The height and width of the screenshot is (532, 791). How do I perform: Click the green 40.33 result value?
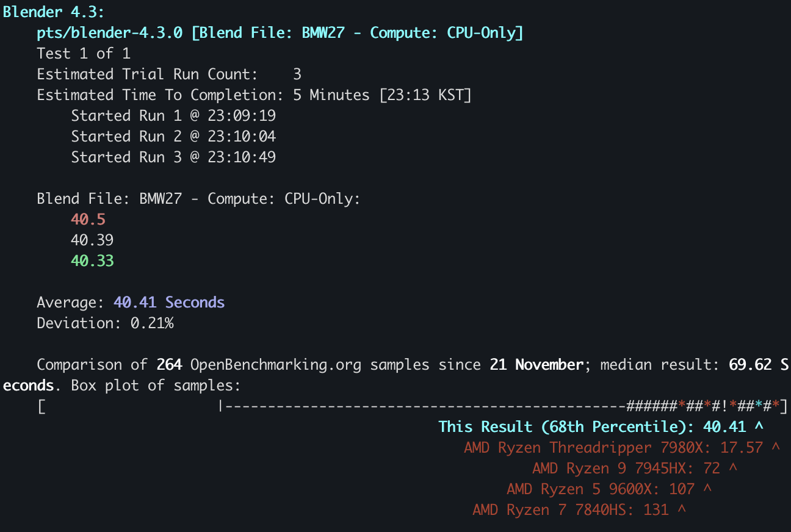point(92,261)
